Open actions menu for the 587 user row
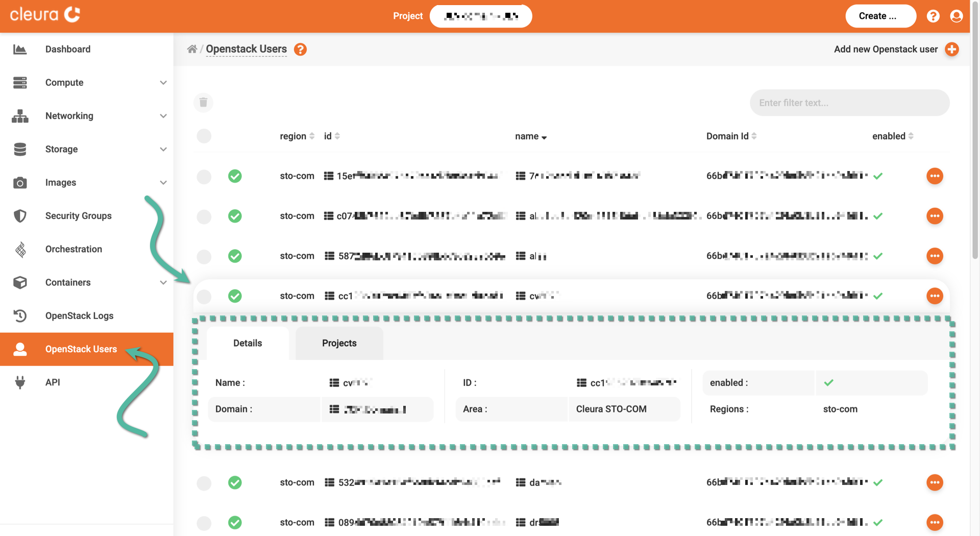980x536 pixels. tap(935, 256)
